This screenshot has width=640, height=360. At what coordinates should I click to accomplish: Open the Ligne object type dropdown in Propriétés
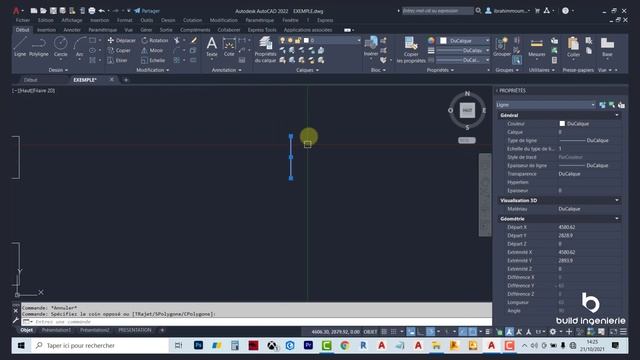pos(546,105)
